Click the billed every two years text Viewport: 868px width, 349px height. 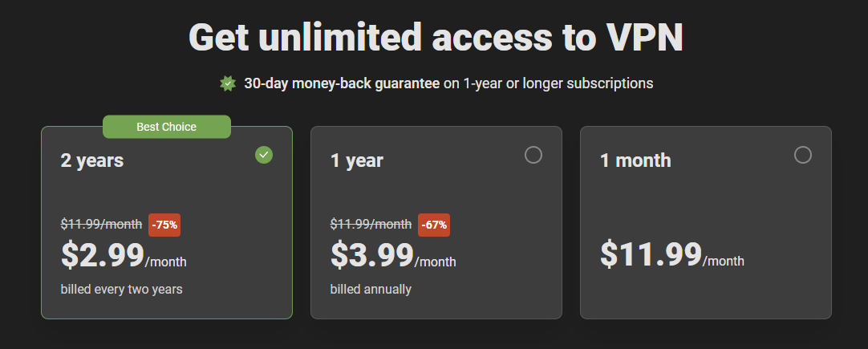(122, 289)
